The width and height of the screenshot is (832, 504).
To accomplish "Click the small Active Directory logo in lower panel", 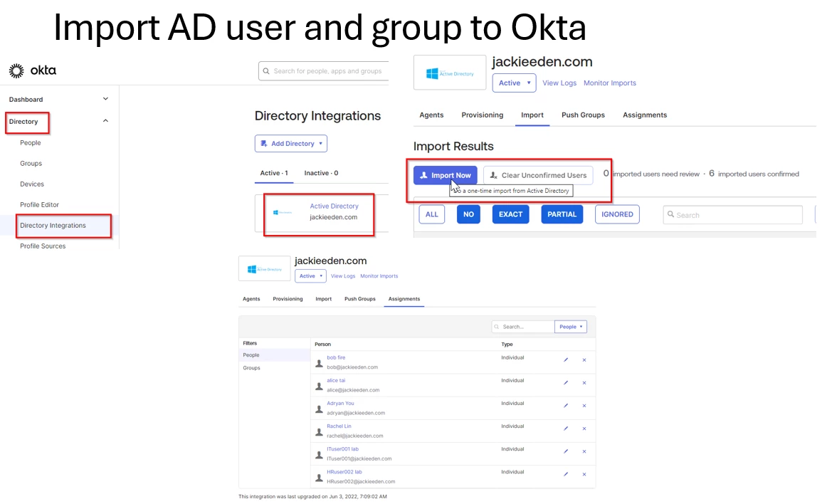I will [265, 269].
